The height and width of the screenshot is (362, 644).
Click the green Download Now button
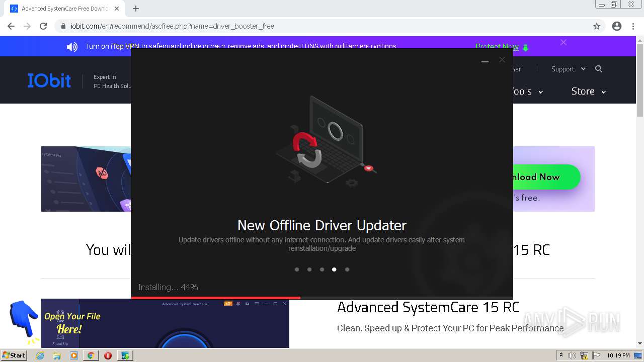tap(546, 177)
